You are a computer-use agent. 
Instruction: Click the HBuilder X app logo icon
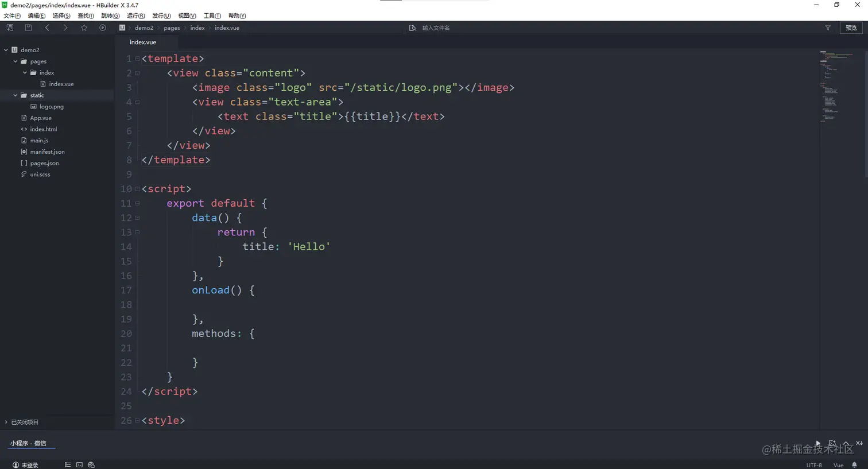tap(5, 5)
